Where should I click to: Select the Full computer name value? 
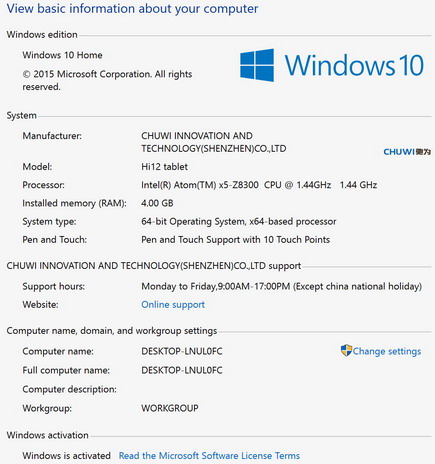click(182, 370)
